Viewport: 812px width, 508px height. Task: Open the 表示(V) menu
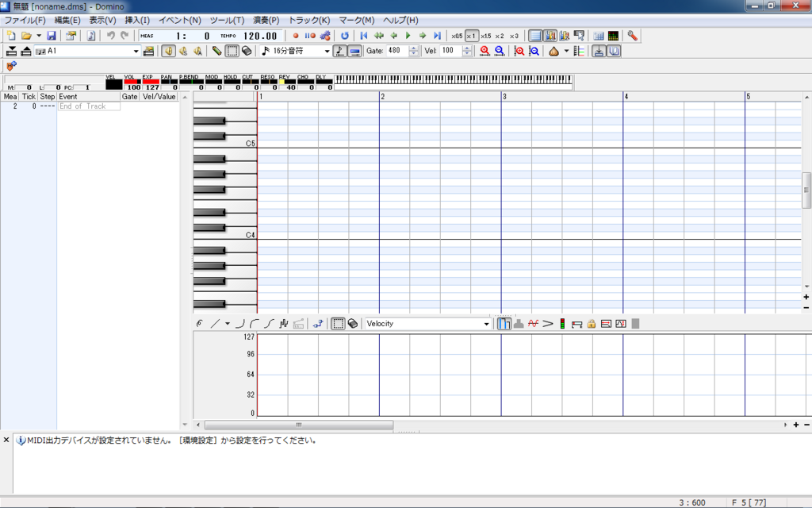click(102, 20)
